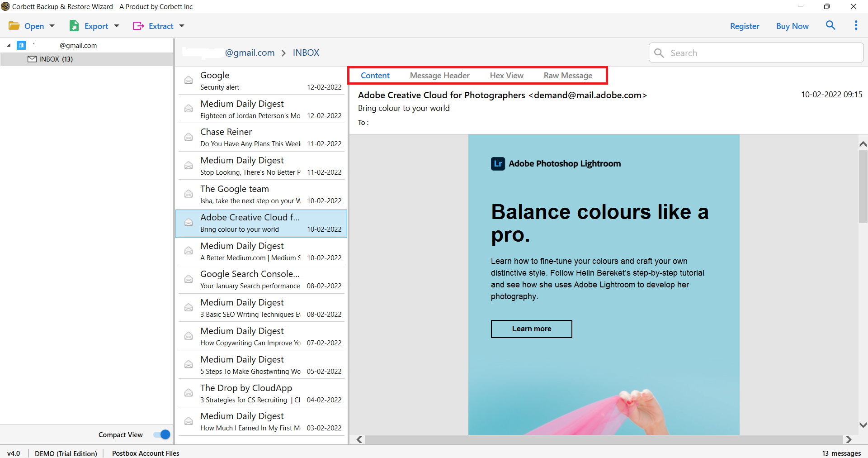Click the Gmail account icon in tree
This screenshot has height=458, width=868.
[21, 45]
